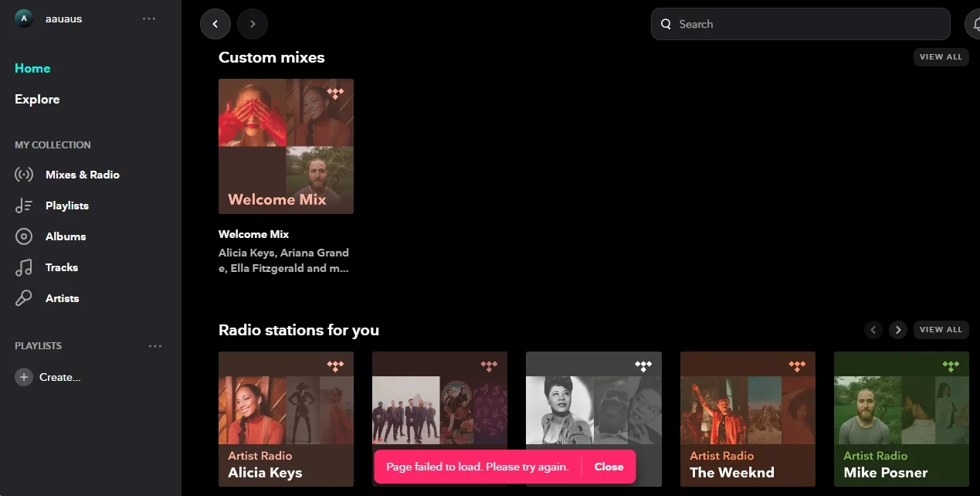This screenshot has height=496, width=980.
Task: Click the Playlists list icon
Action: [24, 206]
